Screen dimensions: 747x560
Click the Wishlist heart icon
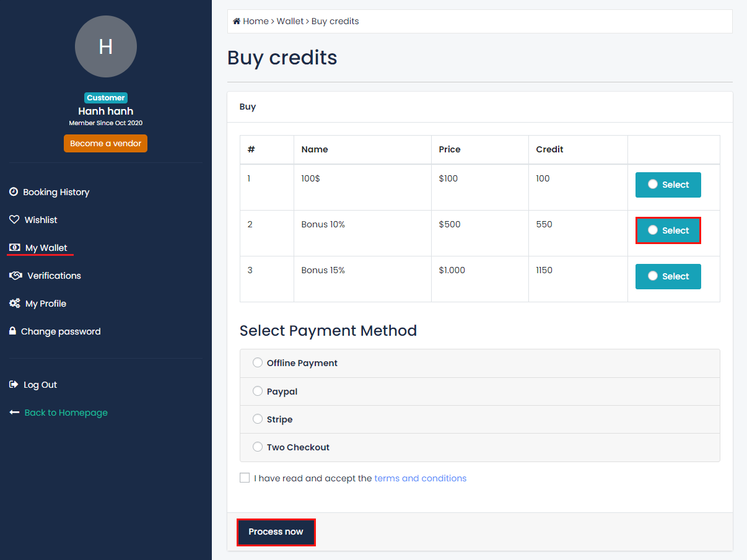14,220
